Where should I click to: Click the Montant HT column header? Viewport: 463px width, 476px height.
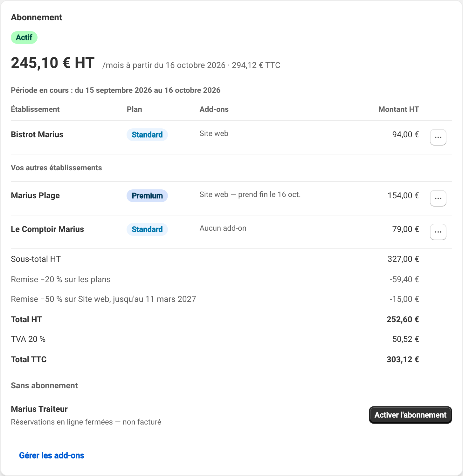point(398,109)
